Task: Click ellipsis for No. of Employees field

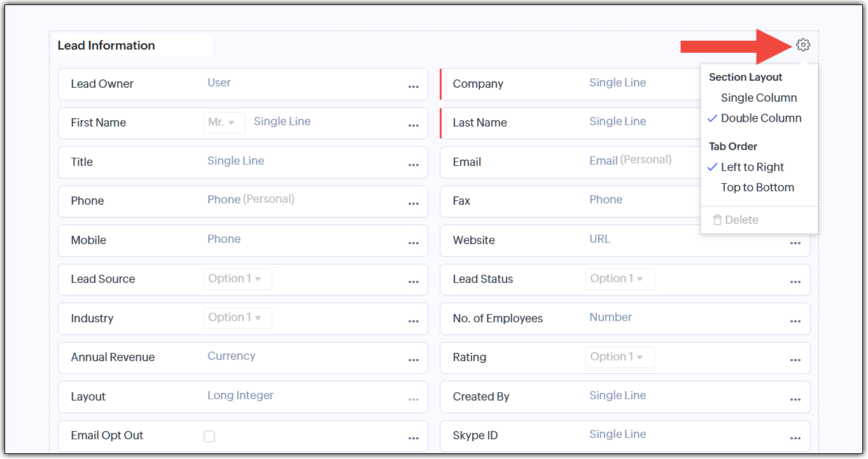Action: point(795,322)
